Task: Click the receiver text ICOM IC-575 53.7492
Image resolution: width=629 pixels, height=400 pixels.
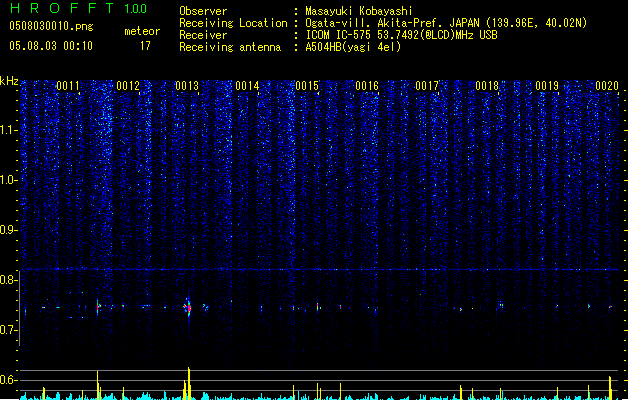Action: click(402, 35)
